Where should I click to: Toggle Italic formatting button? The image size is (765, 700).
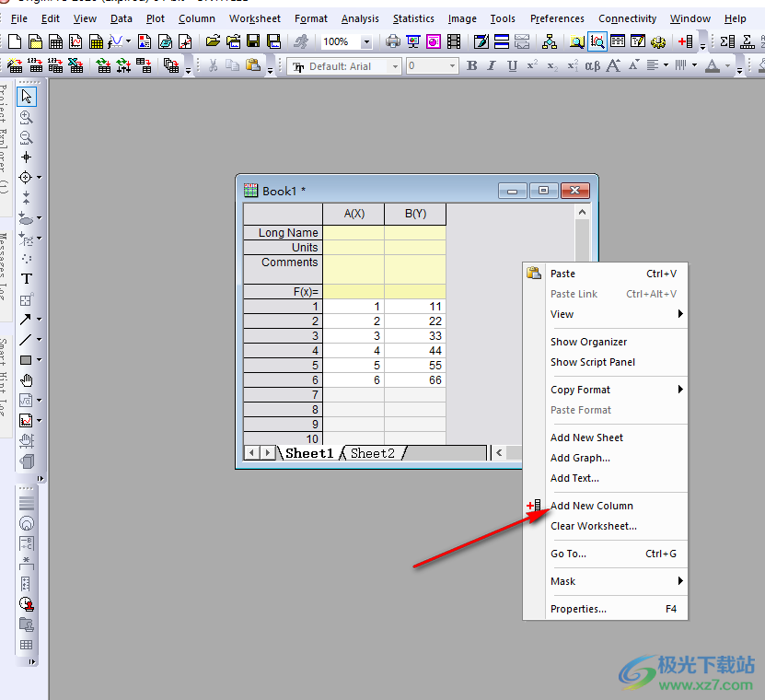click(492, 65)
